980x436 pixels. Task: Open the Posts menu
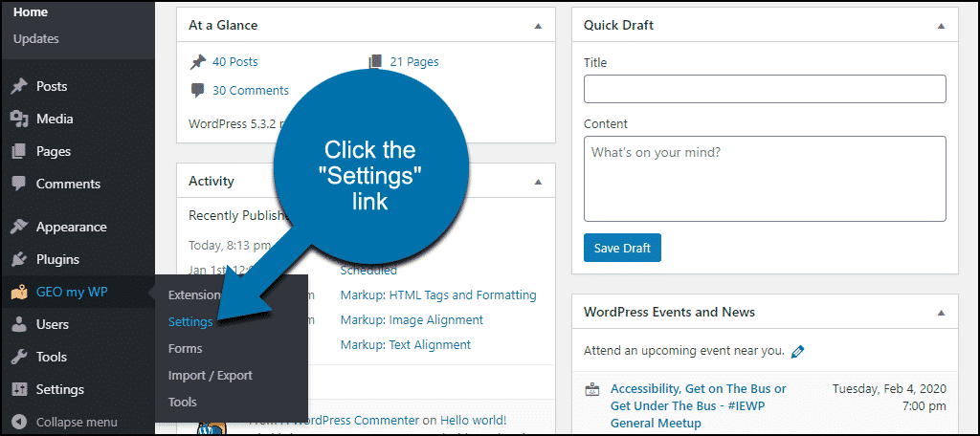tap(52, 86)
